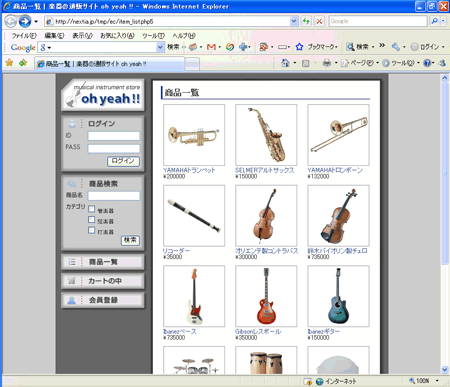
Task: Open the search provider dropdown arrow
Action: coord(443,21)
